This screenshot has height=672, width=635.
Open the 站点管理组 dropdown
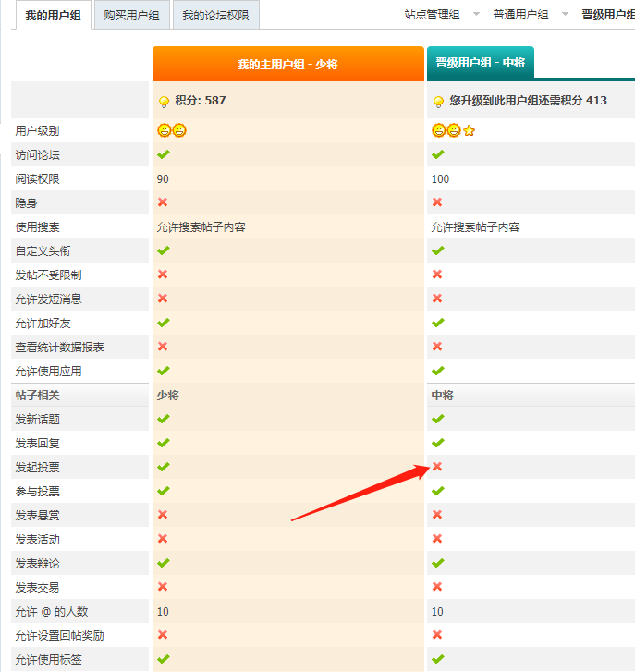(x=442, y=15)
